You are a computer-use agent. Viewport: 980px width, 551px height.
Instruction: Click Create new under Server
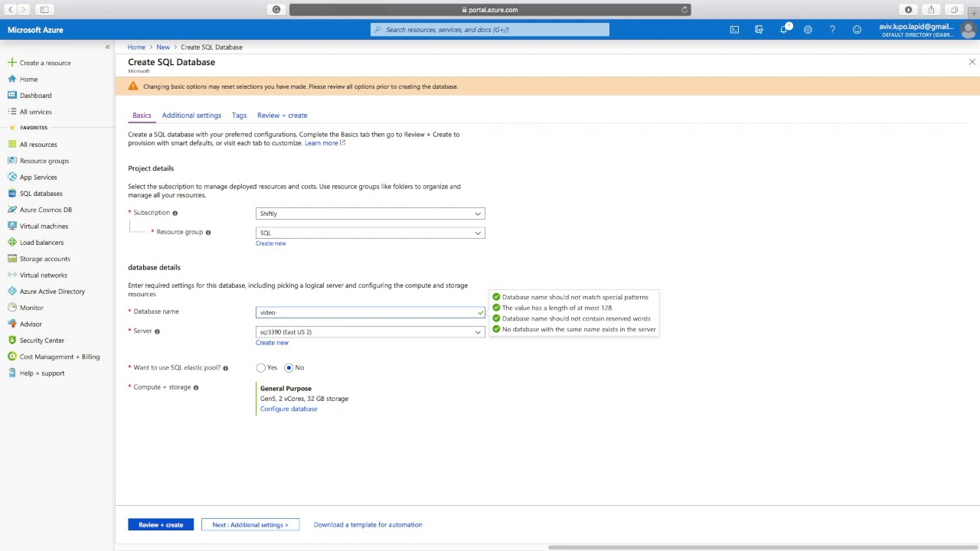point(272,343)
